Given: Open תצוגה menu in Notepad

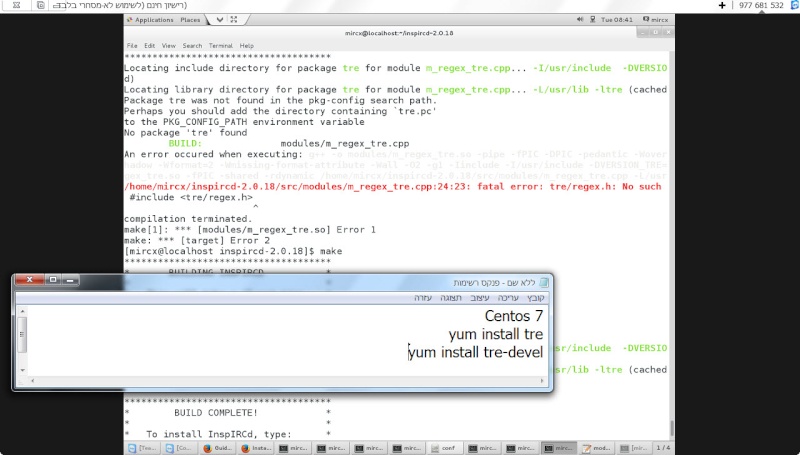Looking at the screenshot, I should tap(451, 297).
